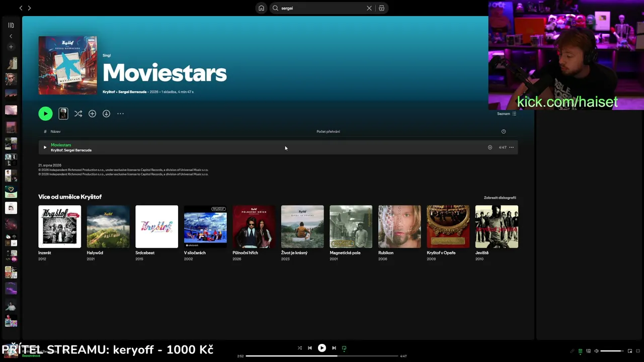Open Sergei Barracuda artist link under the title
The height and width of the screenshot is (362, 644).
tap(132, 92)
